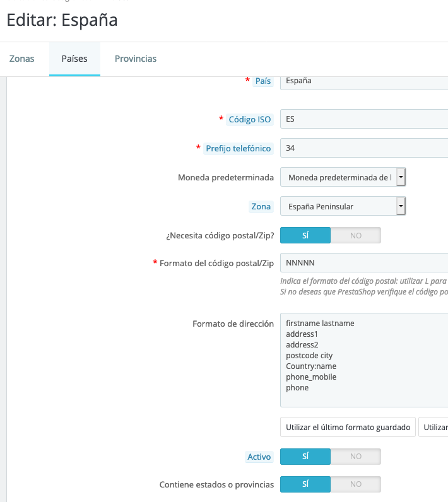448x502 pixels.
Task: Click inside the Formato de dirección textarea
Action: (x=364, y=360)
